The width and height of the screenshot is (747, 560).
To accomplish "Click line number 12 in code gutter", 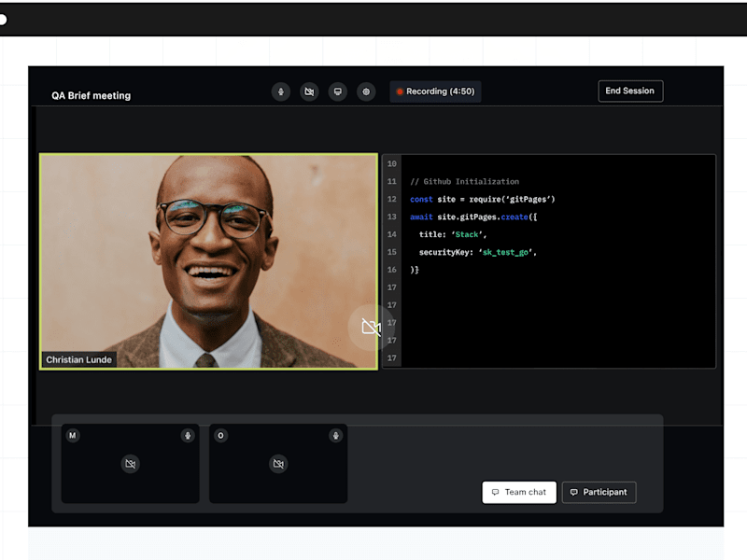I will pos(391,199).
